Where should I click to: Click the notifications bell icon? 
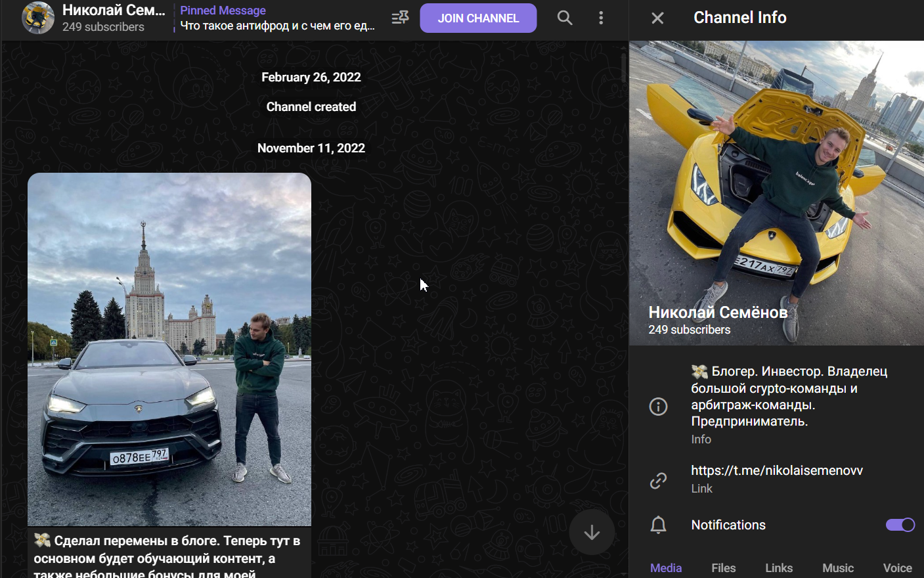coord(658,525)
